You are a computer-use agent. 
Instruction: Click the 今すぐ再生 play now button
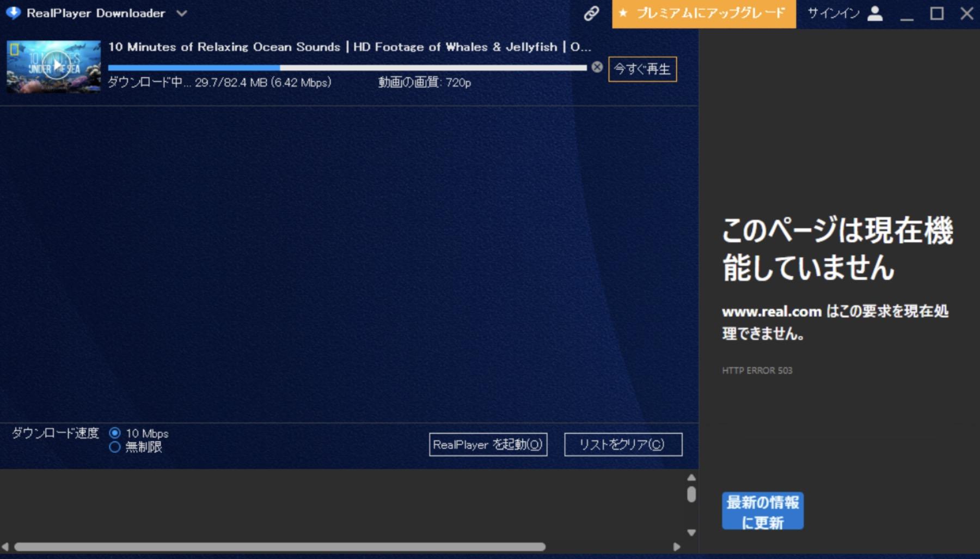(x=642, y=69)
